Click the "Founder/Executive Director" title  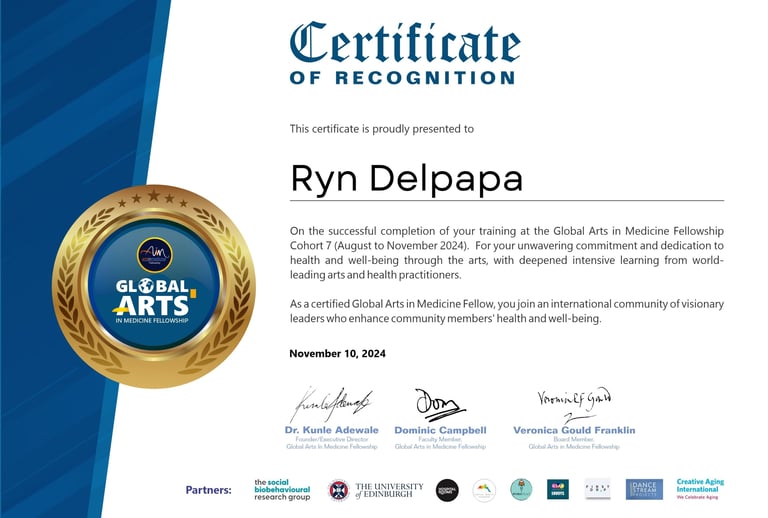(x=332, y=439)
